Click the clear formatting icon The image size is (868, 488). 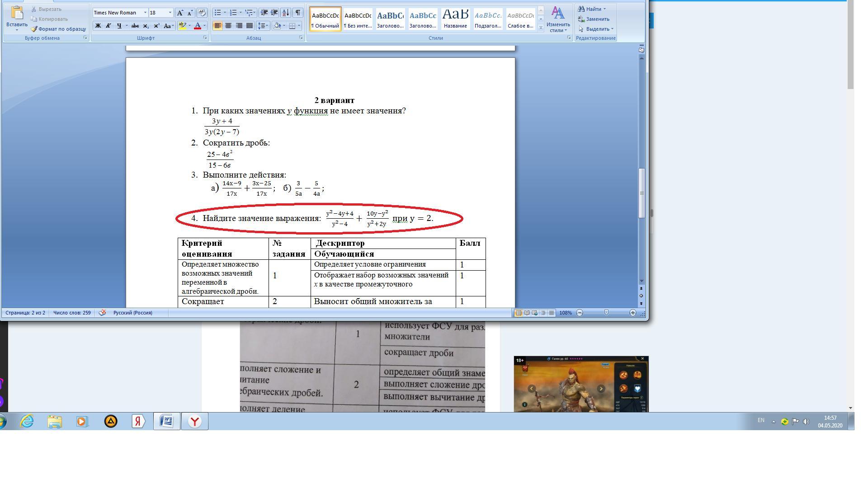202,13
